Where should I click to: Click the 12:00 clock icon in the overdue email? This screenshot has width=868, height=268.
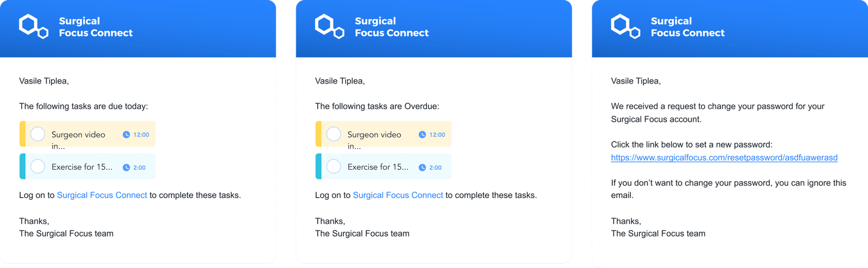(422, 135)
